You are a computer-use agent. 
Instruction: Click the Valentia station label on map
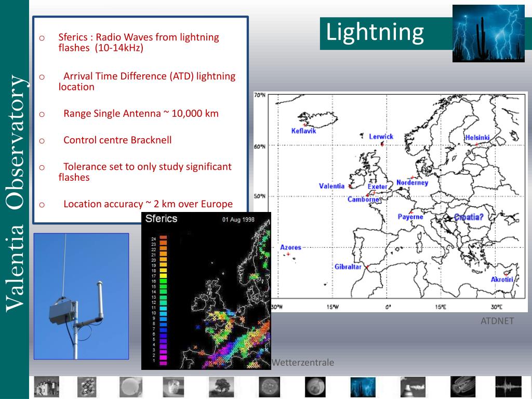point(331,186)
